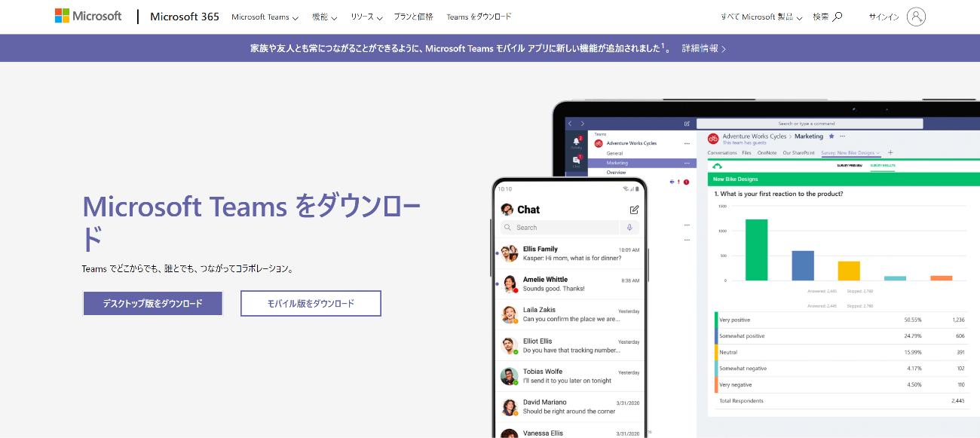Open the プランと価格 nav item
This screenshot has width=980, height=438.
click(x=413, y=17)
